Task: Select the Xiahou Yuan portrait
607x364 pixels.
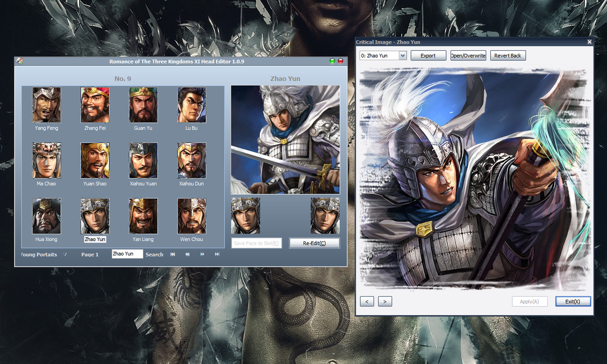Action: 143,160
